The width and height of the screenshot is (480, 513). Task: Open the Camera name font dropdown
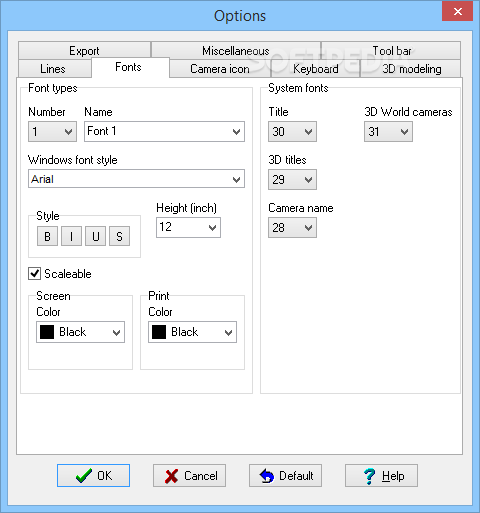click(292, 228)
